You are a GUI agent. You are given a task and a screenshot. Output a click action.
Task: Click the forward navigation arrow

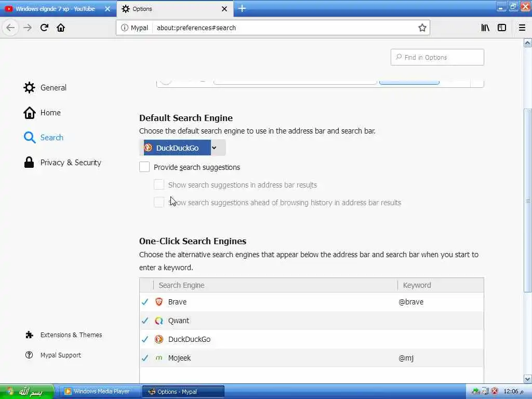pos(28,28)
